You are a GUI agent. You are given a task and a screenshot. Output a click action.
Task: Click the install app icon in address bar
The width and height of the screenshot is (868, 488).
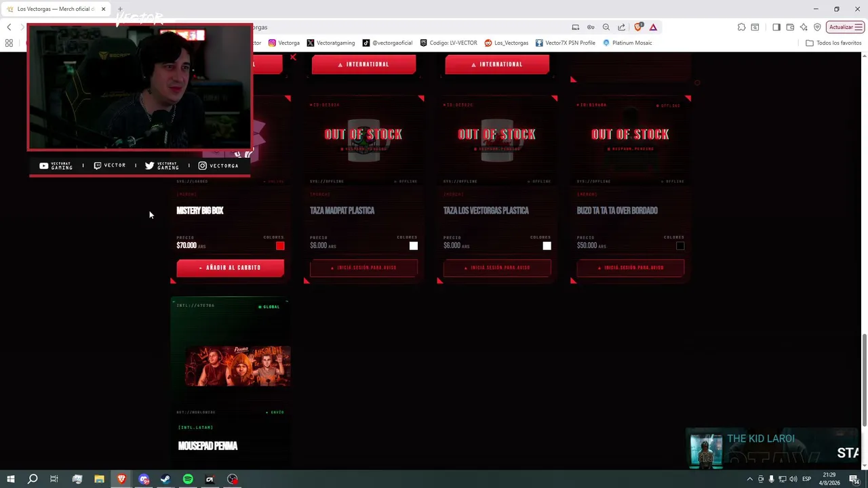tap(576, 27)
